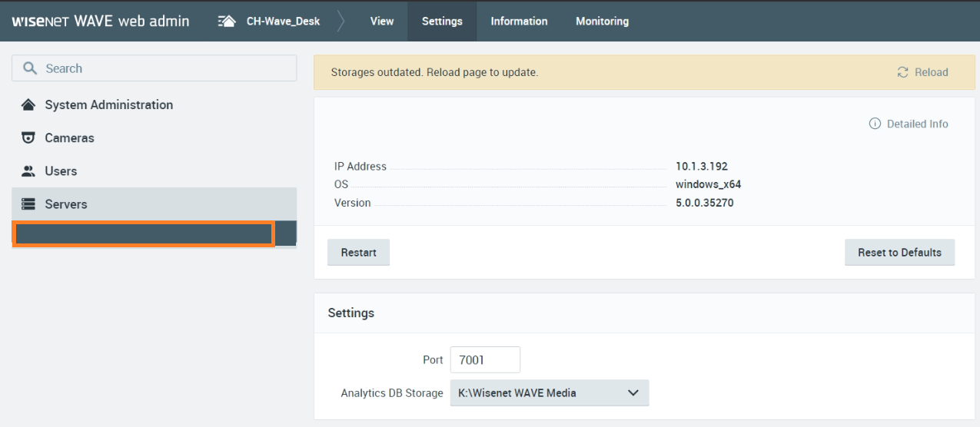This screenshot has width=980, height=427.
Task: Click the Wisenet WAVE web admin logo
Action: click(101, 21)
